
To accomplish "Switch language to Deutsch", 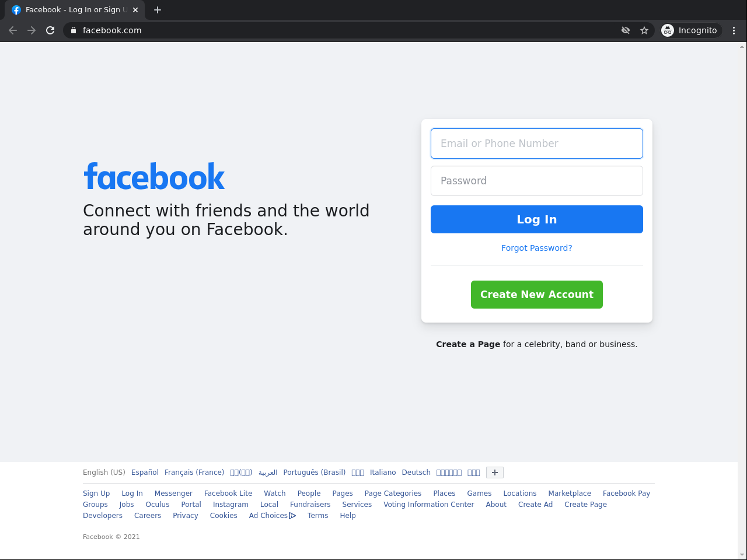I will pyautogui.click(x=416, y=473).
